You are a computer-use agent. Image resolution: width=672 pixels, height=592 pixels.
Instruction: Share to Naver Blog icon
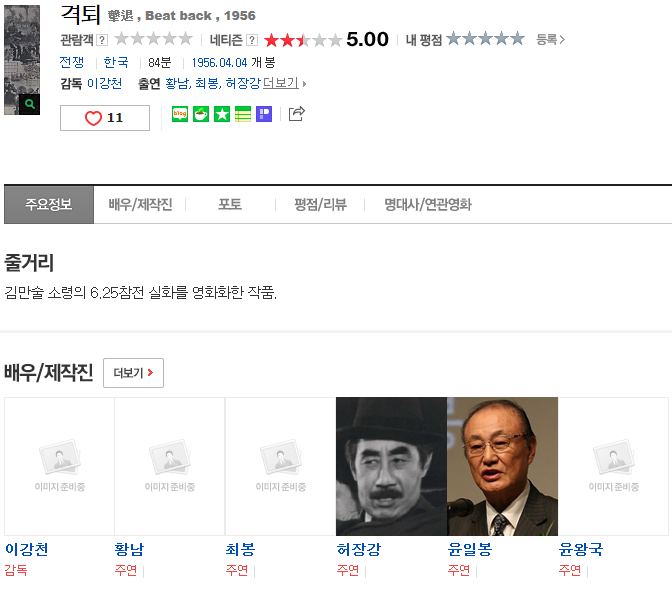tap(180, 114)
